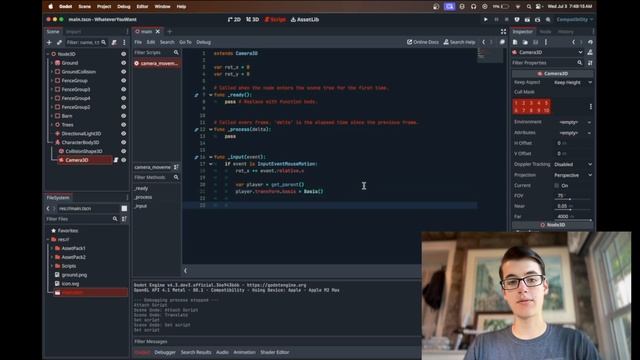Open Inspector object history icon
640x360 pixels.
(590, 42)
